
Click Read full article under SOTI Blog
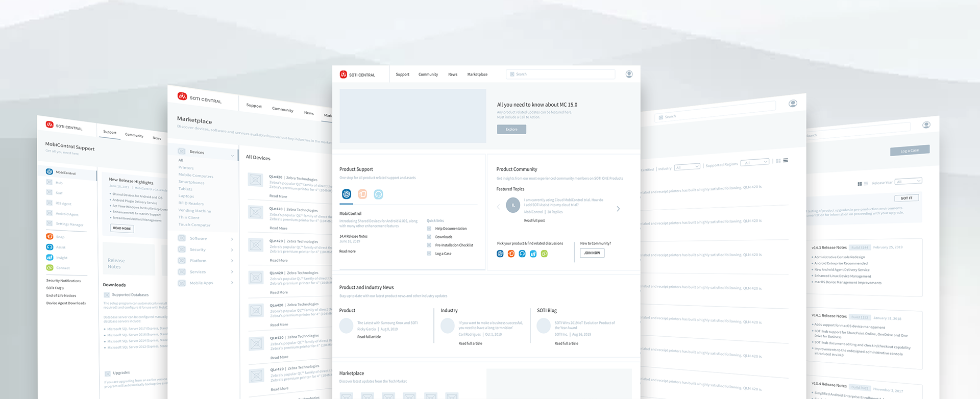[x=567, y=343]
